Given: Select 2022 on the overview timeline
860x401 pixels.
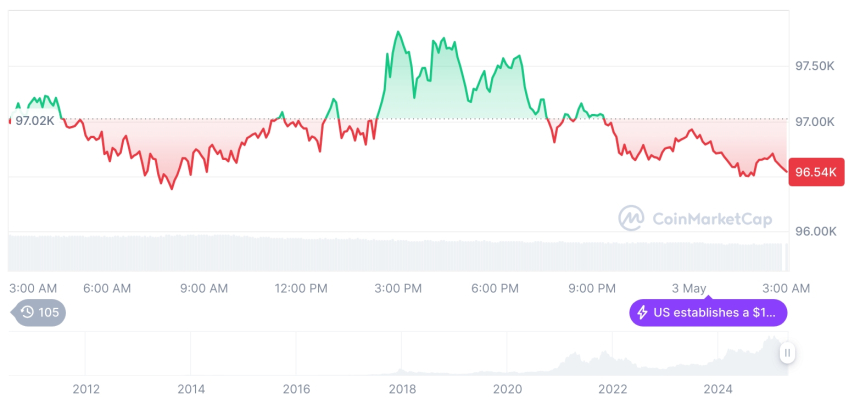Looking at the screenshot, I should click(x=612, y=389).
